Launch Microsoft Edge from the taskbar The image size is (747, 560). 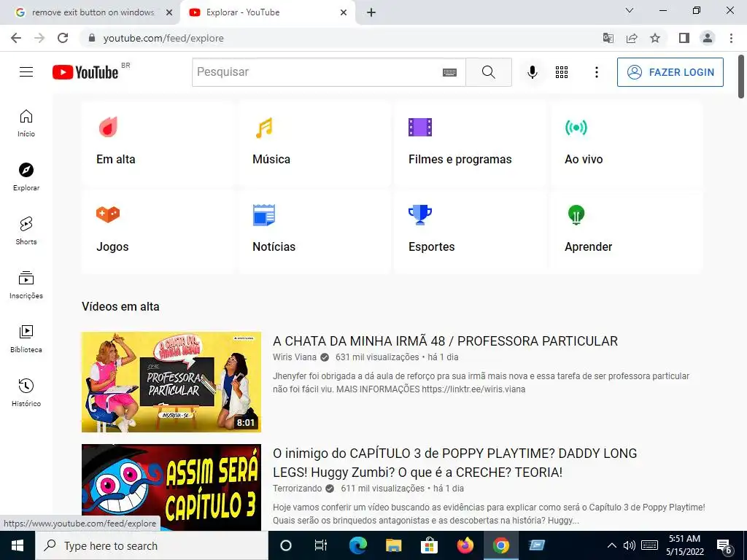click(358, 545)
